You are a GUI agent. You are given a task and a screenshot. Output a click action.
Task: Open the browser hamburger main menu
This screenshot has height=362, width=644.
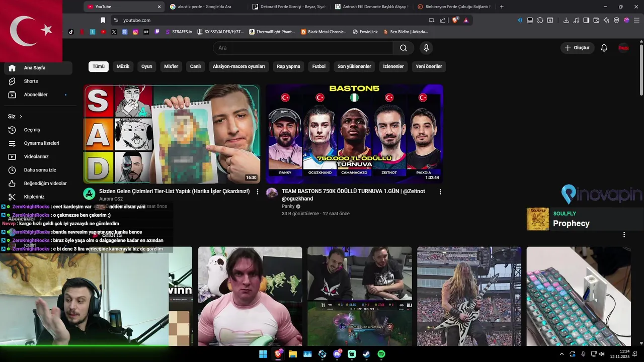point(636,20)
